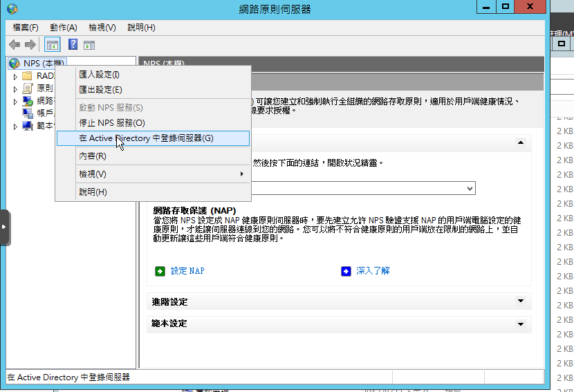Click the Forward arrow toolbar icon
This screenshot has height=392, width=574.
pyautogui.click(x=30, y=45)
